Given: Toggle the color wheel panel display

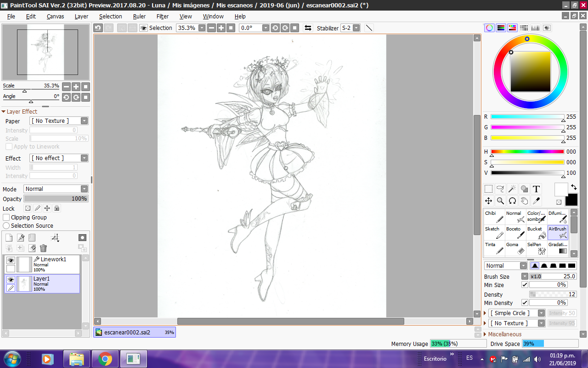Looking at the screenshot, I should pos(490,28).
